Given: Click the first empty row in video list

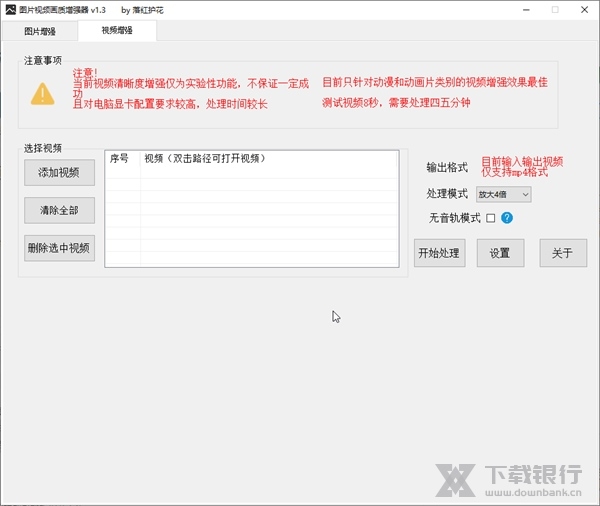Looking at the screenshot, I should pos(252,172).
